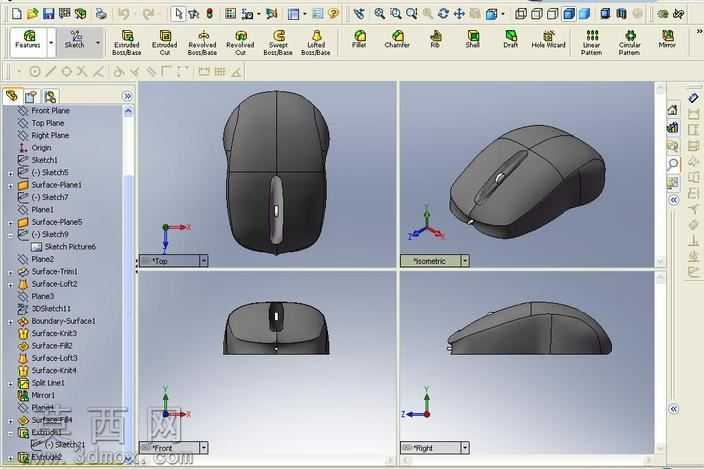Switch to the ConfigurationManager tab
Screen dimensions: 704x469
point(50,96)
